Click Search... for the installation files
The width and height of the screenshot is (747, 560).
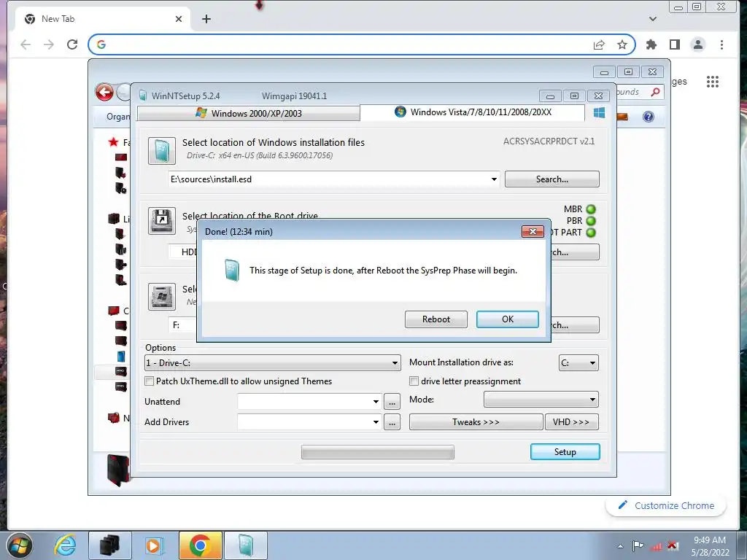pyautogui.click(x=551, y=179)
